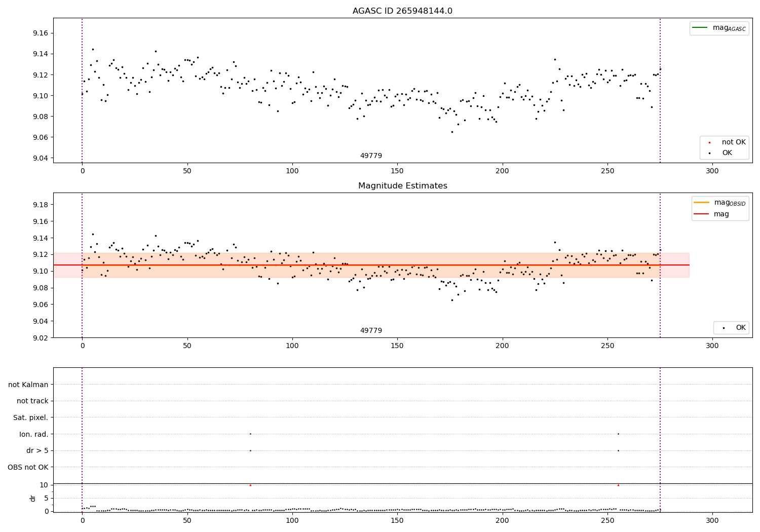Click the red triangle marker near x=80 in dr panel

[250, 485]
